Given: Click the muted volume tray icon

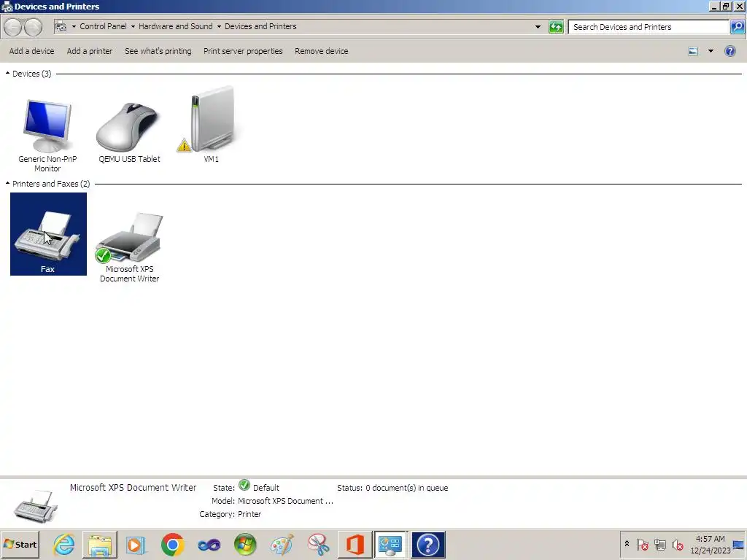Looking at the screenshot, I should tap(677, 544).
